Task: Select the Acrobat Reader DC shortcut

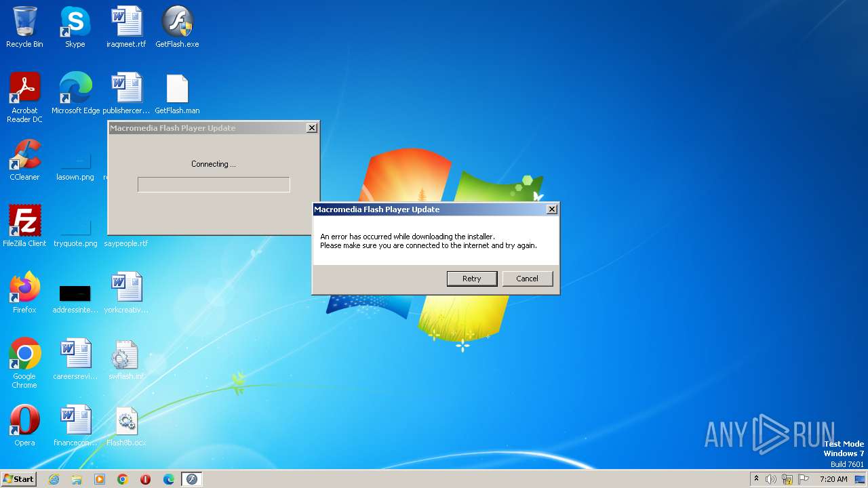Action: tap(24, 97)
